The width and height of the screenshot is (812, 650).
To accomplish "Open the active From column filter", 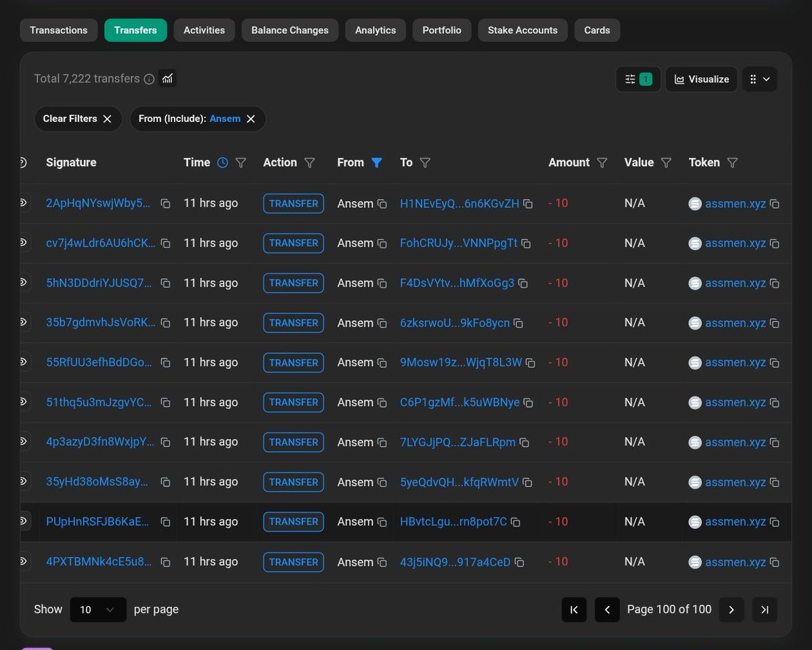I will click(377, 162).
